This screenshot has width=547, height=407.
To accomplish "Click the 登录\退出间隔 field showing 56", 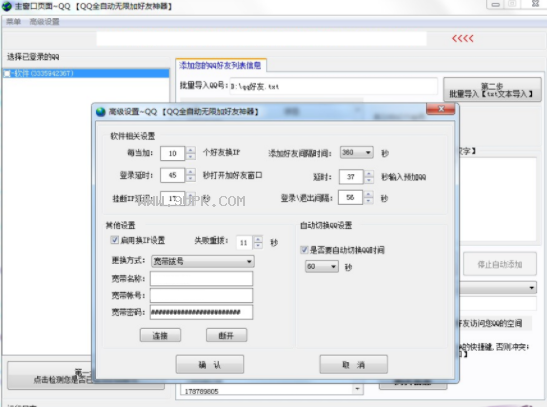I will coord(351,198).
